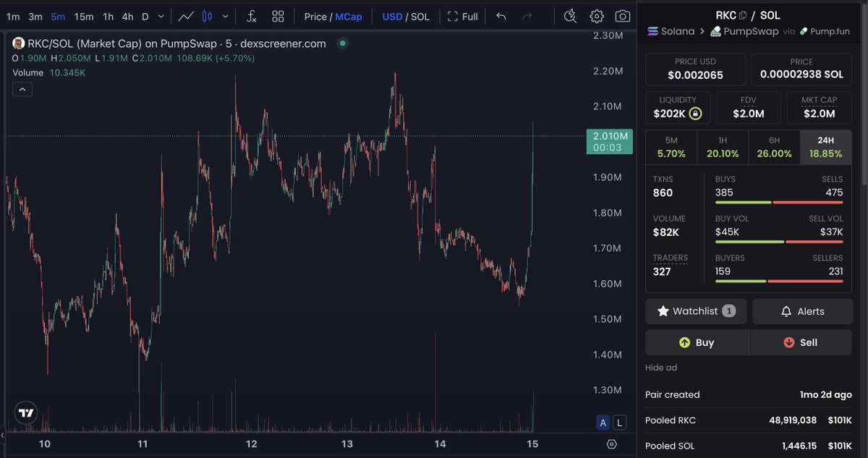Click the TradingView logo on chart

26,413
